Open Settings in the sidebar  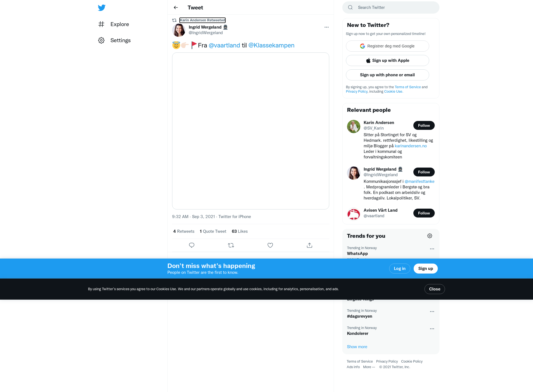tap(114, 40)
